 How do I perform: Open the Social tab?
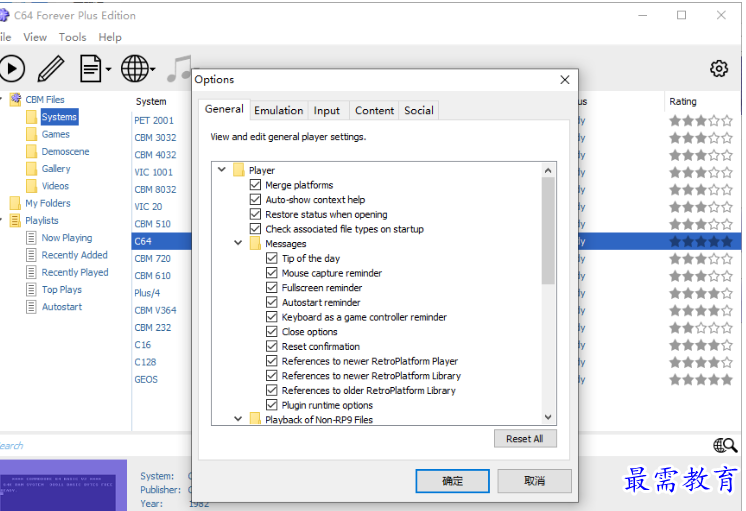[x=419, y=110]
